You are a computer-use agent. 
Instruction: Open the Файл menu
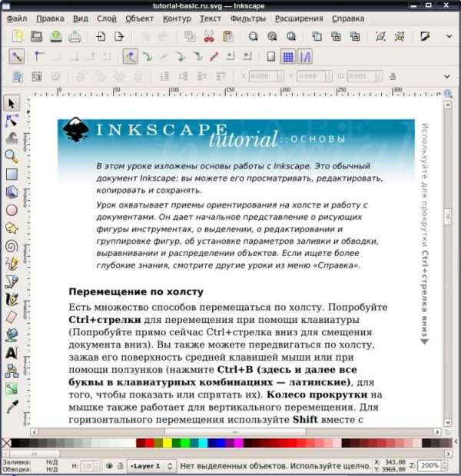click(17, 18)
